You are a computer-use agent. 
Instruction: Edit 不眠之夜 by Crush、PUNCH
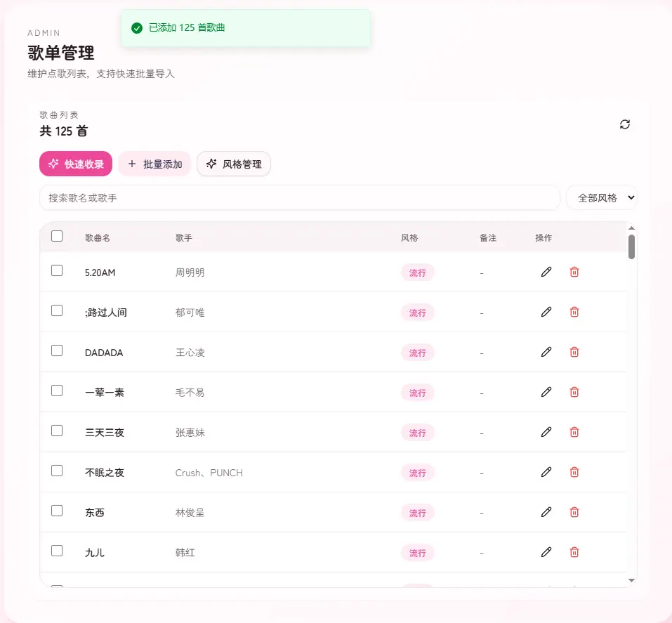pos(546,472)
